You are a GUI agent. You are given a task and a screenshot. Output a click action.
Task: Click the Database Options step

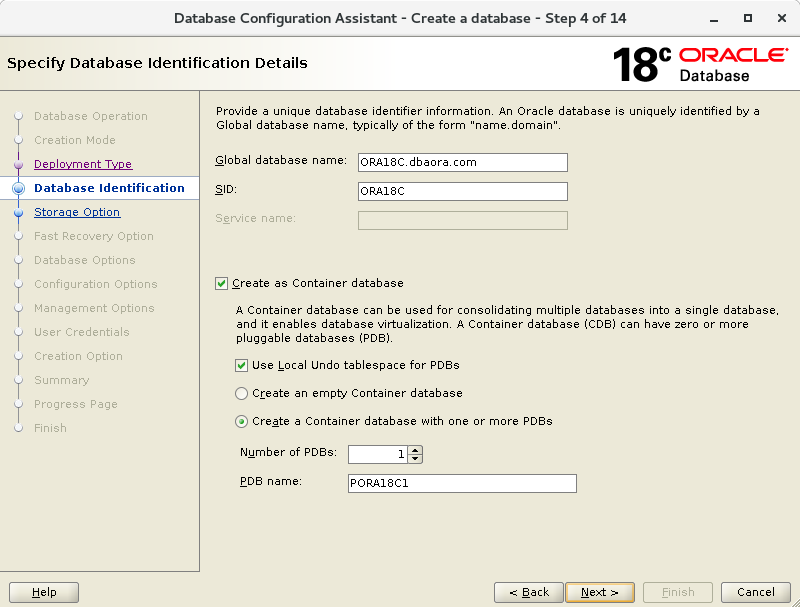click(85, 260)
